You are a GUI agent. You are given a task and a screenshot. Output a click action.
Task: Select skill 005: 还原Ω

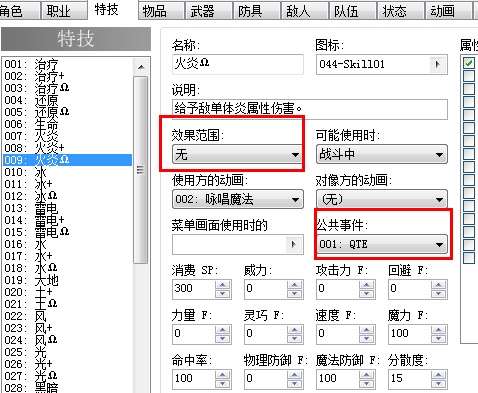[x=68, y=112]
